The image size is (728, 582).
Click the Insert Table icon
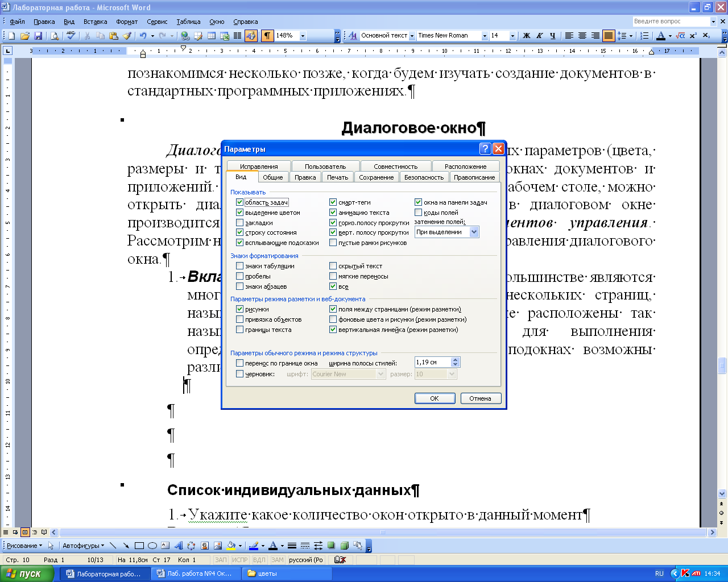coord(211,36)
